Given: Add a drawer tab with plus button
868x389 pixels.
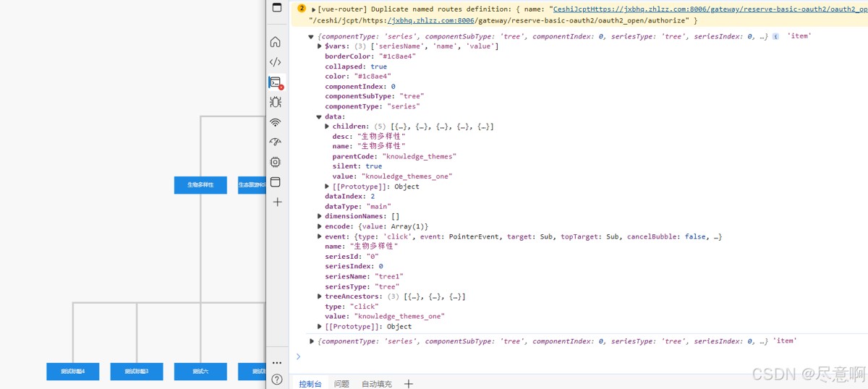Looking at the screenshot, I should click(409, 384).
